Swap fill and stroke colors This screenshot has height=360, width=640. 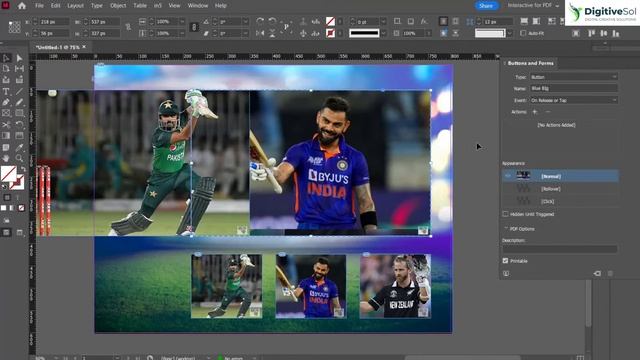tap(23, 168)
